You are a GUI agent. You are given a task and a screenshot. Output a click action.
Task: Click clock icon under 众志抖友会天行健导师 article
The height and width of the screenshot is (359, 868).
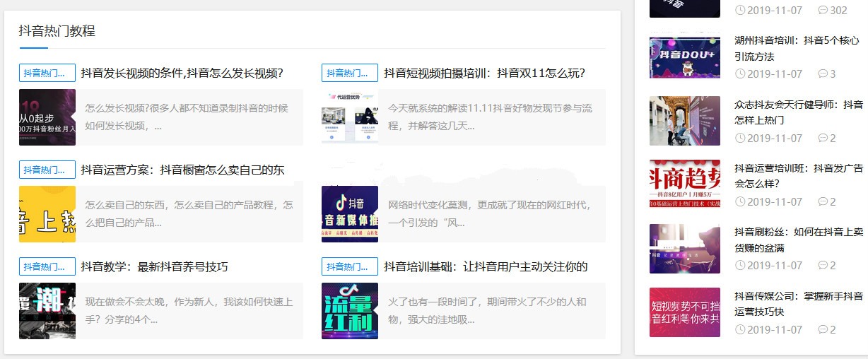[x=740, y=138]
